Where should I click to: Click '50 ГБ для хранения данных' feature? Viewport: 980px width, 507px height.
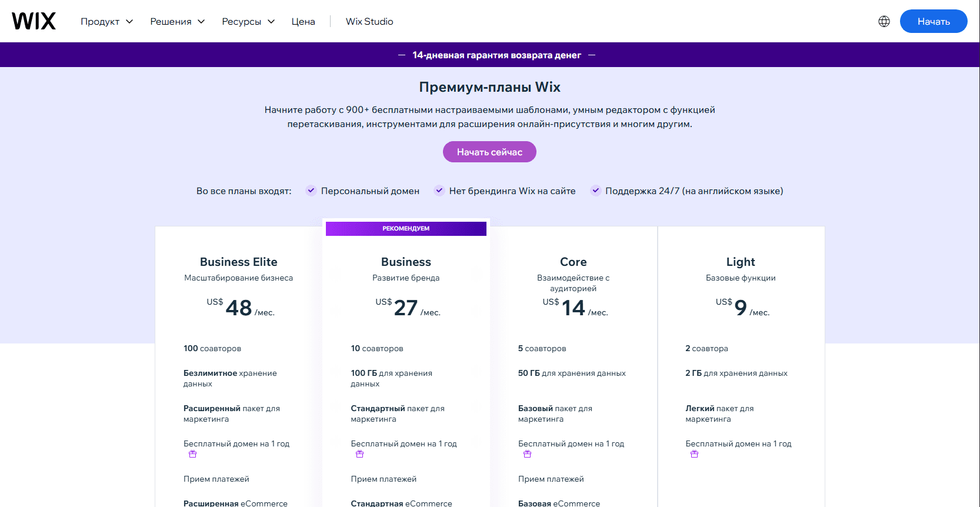(x=572, y=373)
